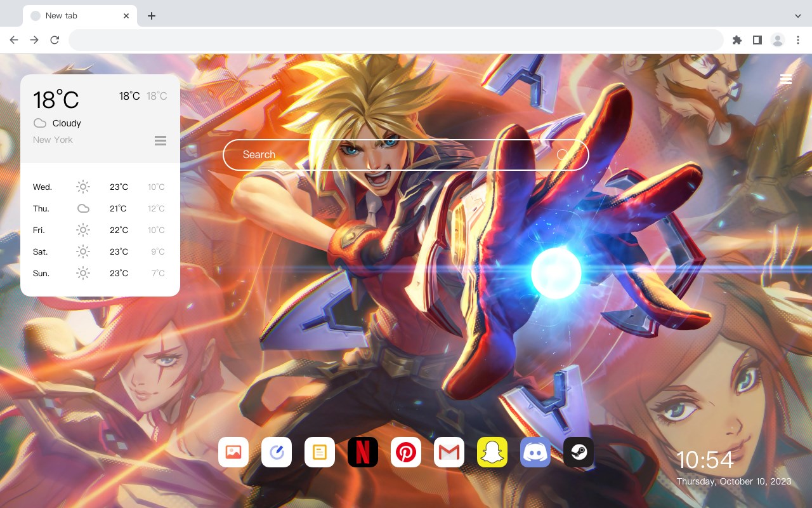Open the blue task checkmark shortcut
812x508 pixels.
click(x=277, y=452)
